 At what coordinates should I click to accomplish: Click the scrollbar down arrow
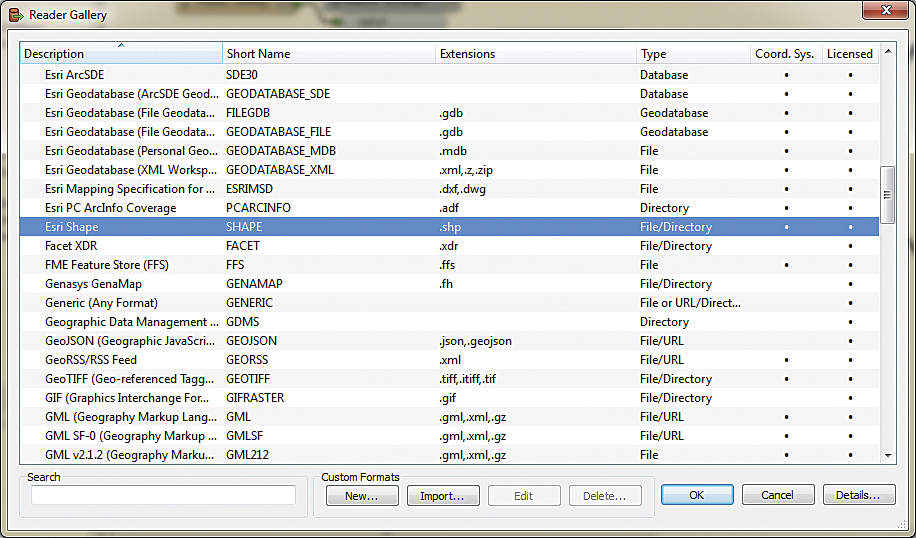tap(887, 455)
